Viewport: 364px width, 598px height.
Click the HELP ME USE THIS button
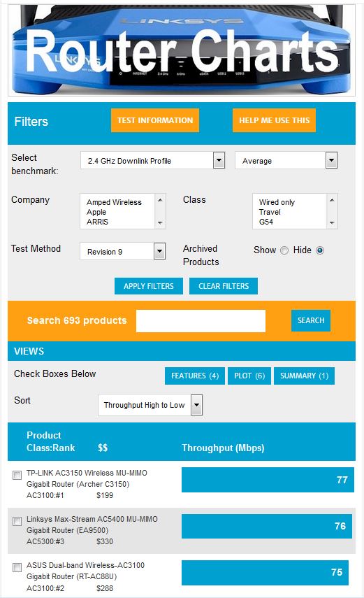(x=274, y=120)
